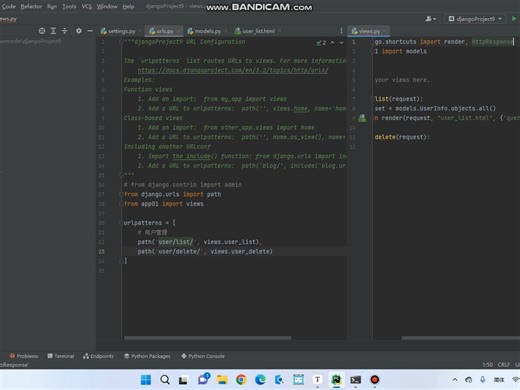This screenshot has height=390, width=520.
Task: Collapse the user_list function fold in views.py
Action: (x=372, y=99)
